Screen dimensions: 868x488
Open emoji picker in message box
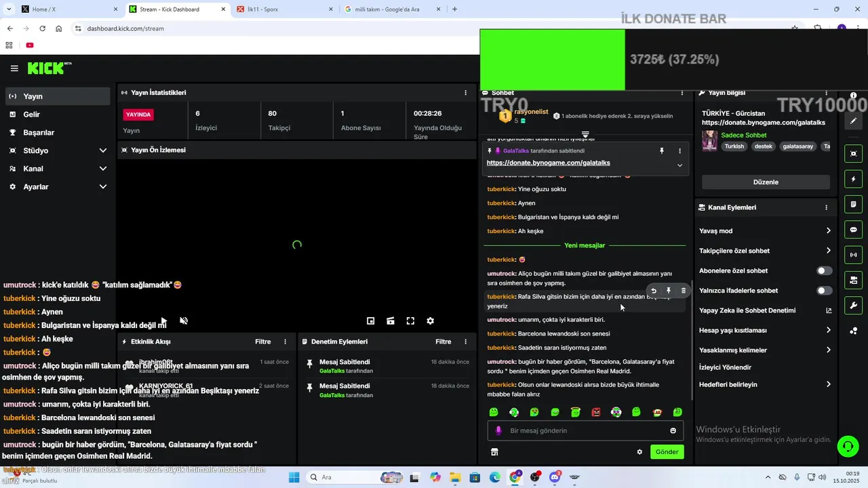tap(673, 431)
